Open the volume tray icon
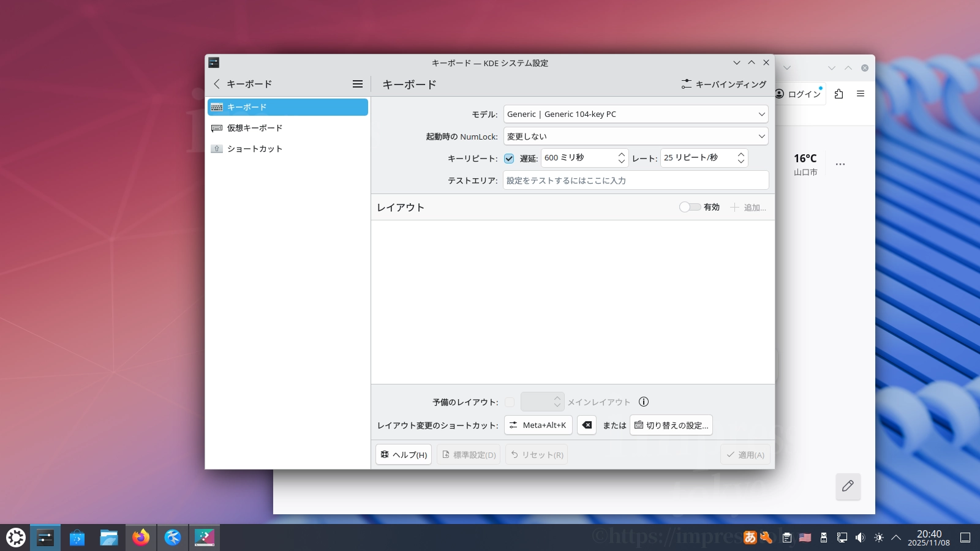This screenshot has height=551, width=980. (x=861, y=538)
